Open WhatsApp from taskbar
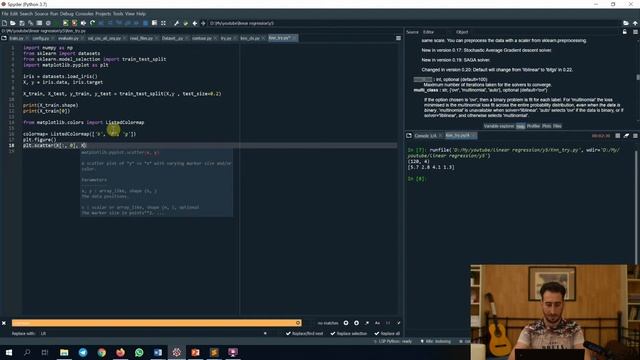 coord(139,352)
